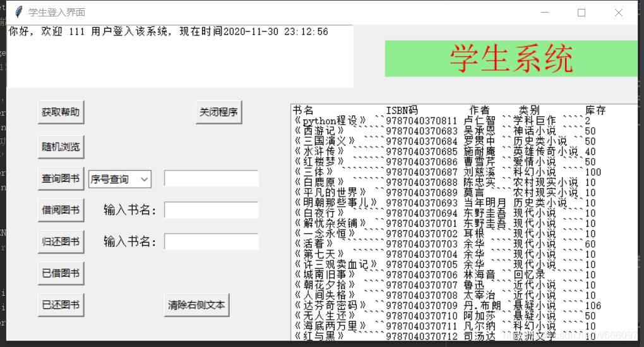Viewport: 644px width, 347px height.
Task: Open the 序号查询 query type dropdown
Action: click(120, 180)
